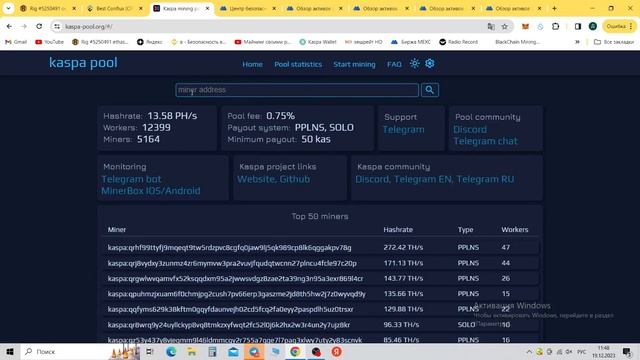
Task: Click the miner address with 143.77 TH/s
Action: pos(236,279)
